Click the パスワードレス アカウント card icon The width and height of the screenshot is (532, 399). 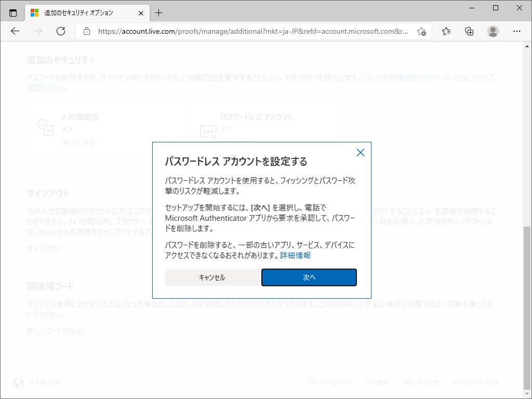pyautogui.click(x=208, y=131)
